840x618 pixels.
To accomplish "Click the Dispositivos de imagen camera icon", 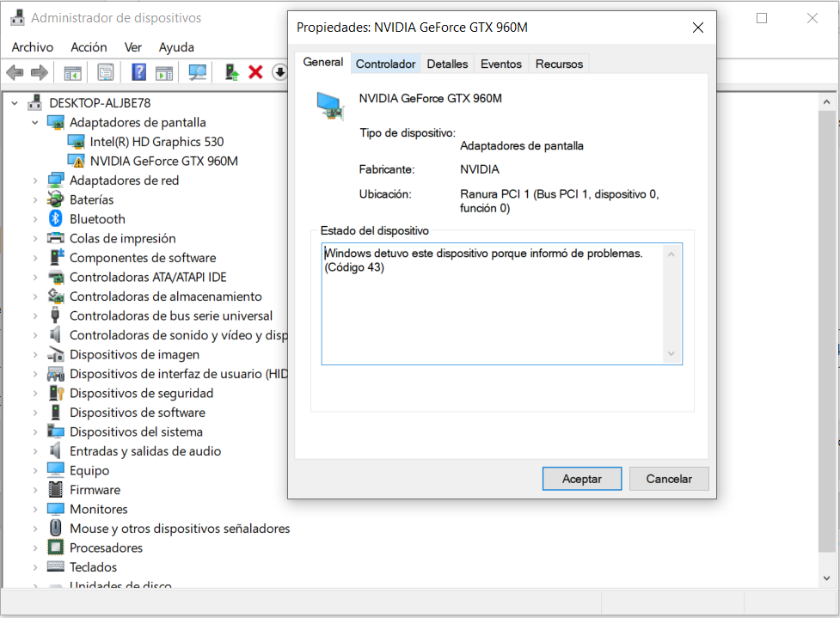I will click(x=56, y=354).
